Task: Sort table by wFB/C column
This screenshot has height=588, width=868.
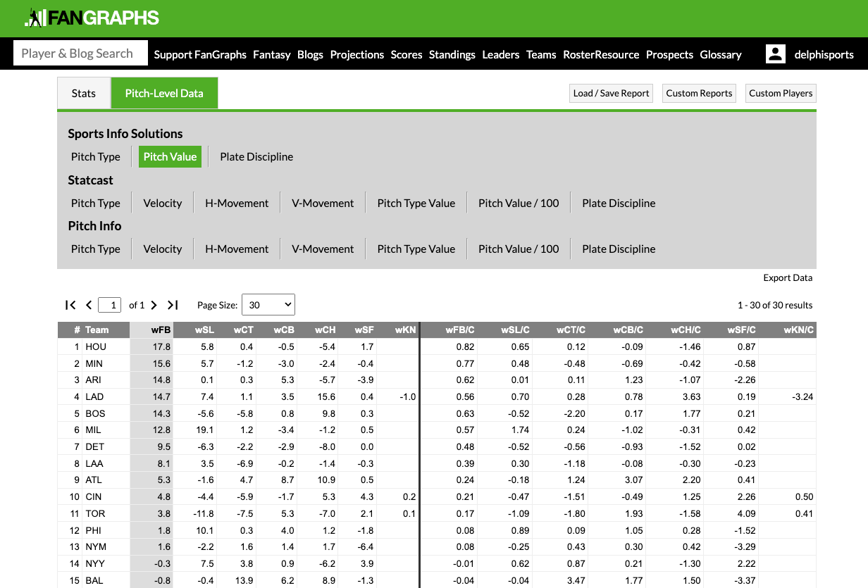Action: pyautogui.click(x=459, y=330)
